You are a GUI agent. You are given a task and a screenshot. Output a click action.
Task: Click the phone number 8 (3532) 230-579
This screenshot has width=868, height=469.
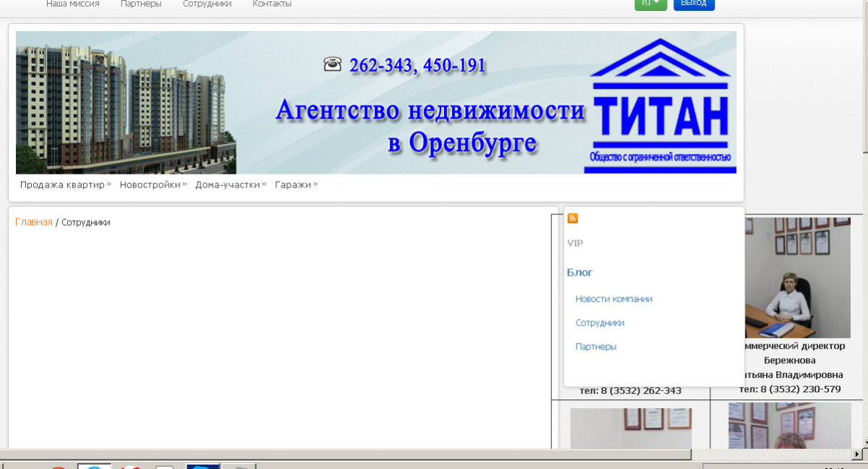pos(799,389)
